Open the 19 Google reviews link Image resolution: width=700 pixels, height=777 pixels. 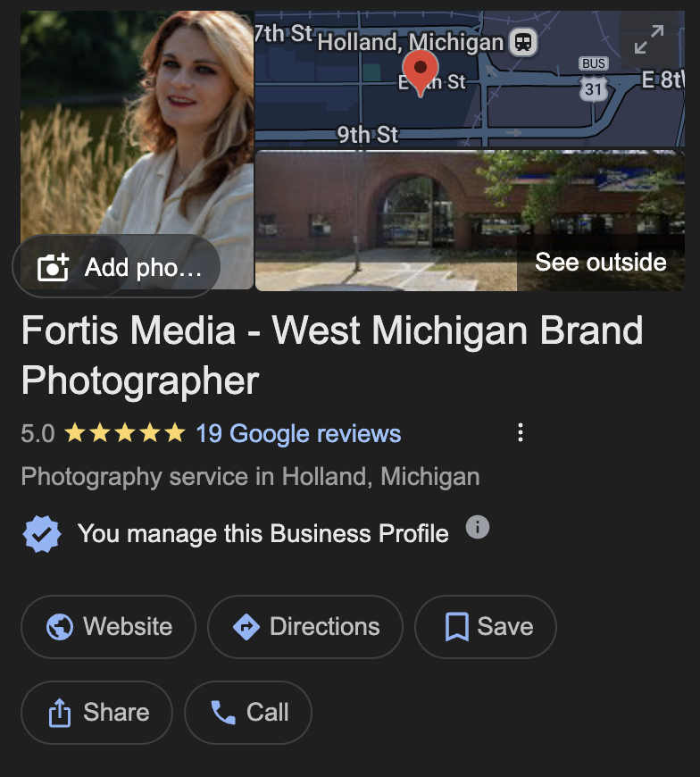(298, 433)
